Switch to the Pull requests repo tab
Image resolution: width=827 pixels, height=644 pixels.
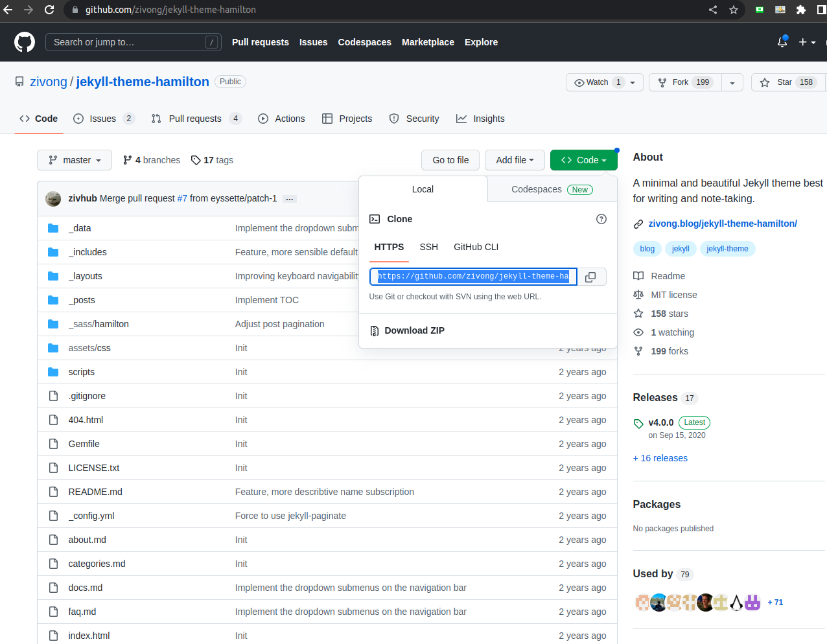(x=196, y=119)
